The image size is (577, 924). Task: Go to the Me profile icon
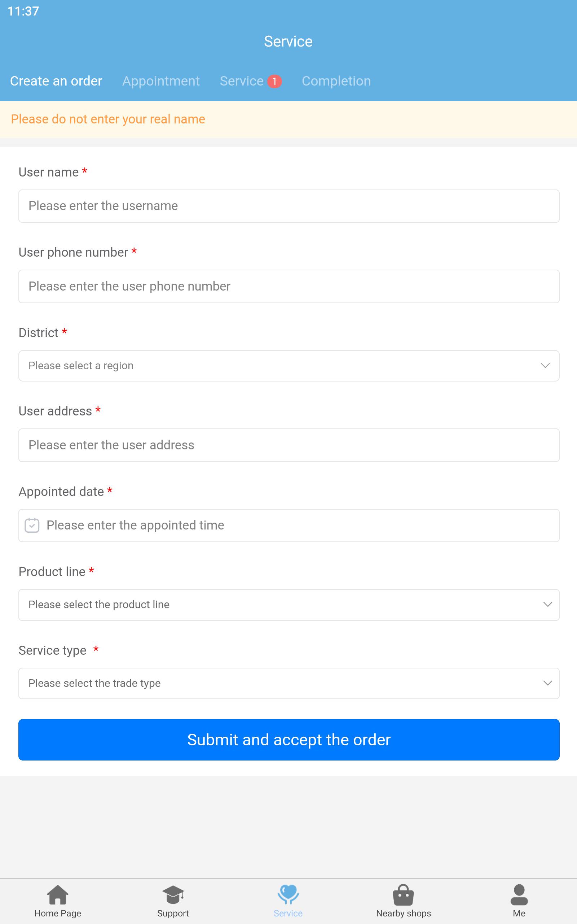[x=519, y=895]
